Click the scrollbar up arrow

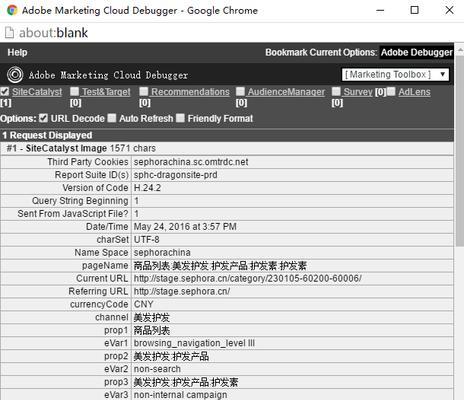pyautogui.click(x=459, y=50)
